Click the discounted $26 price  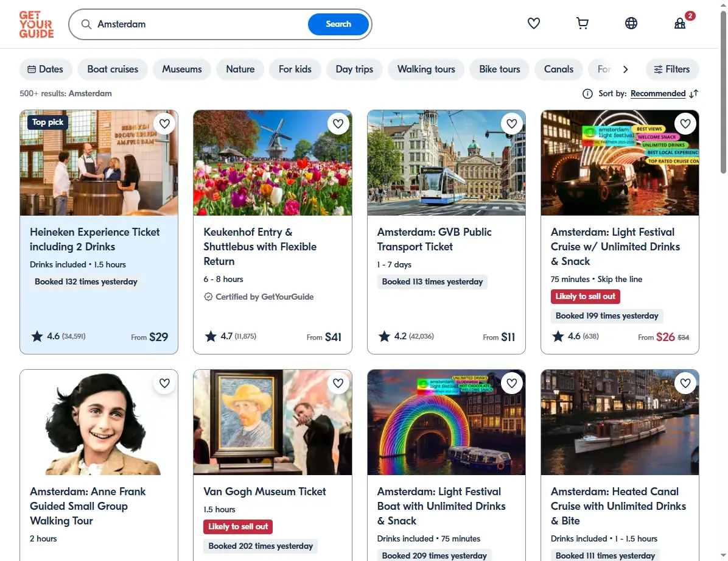point(665,337)
